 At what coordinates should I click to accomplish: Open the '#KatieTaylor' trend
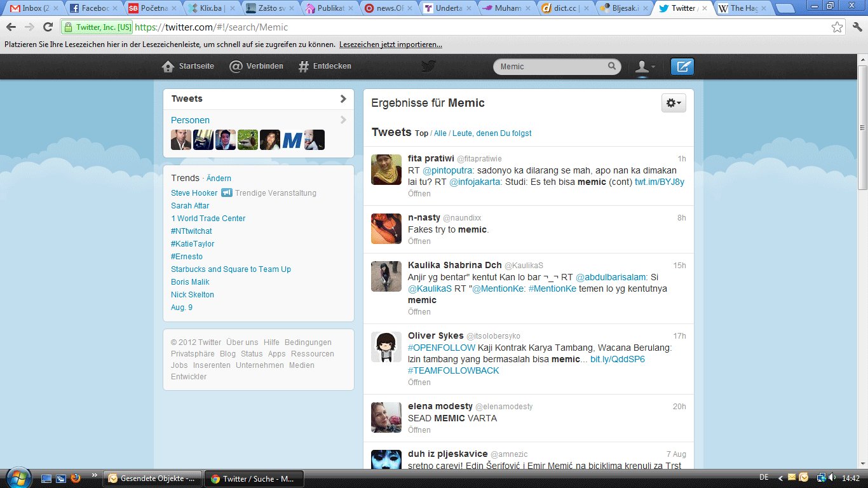click(x=193, y=244)
